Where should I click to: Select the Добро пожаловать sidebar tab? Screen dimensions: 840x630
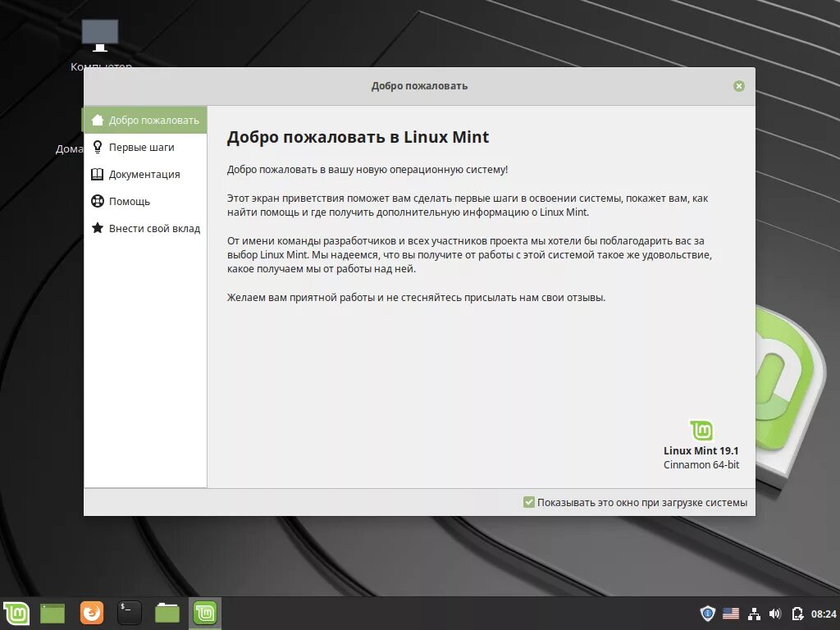144,120
